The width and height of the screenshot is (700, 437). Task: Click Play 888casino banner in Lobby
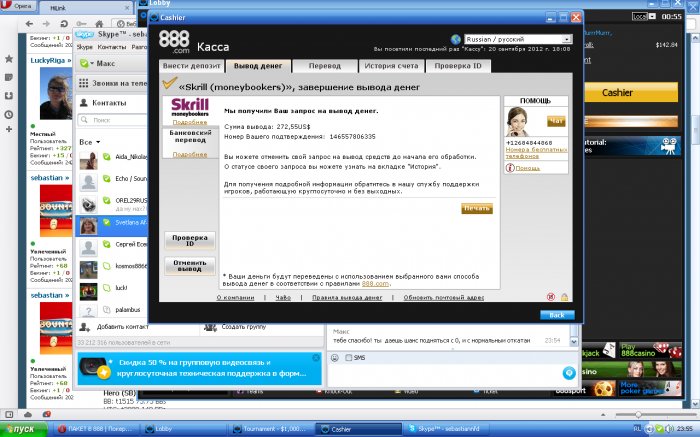[x=650, y=350]
